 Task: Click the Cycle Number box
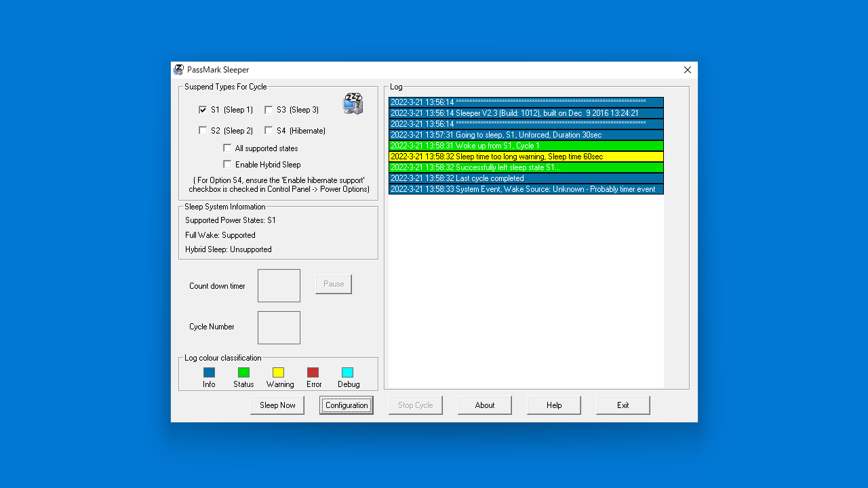click(279, 327)
